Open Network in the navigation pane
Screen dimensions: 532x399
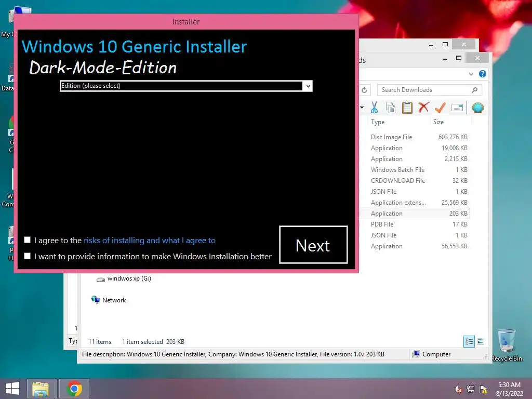point(109,300)
